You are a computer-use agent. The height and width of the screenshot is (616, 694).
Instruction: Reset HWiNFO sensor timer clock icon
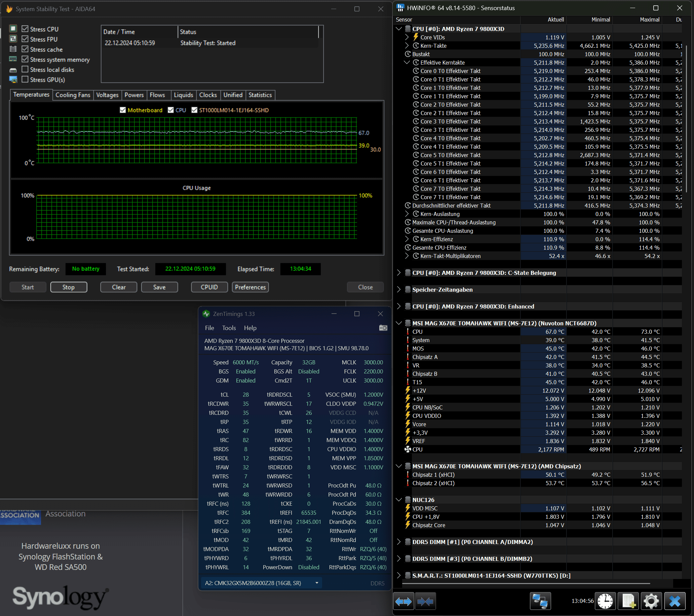point(605,602)
